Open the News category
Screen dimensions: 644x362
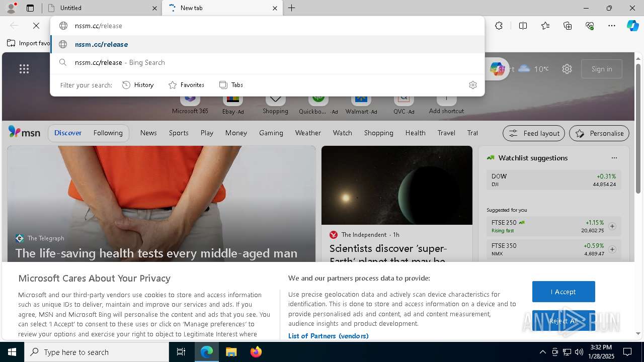(x=148, y=133)
